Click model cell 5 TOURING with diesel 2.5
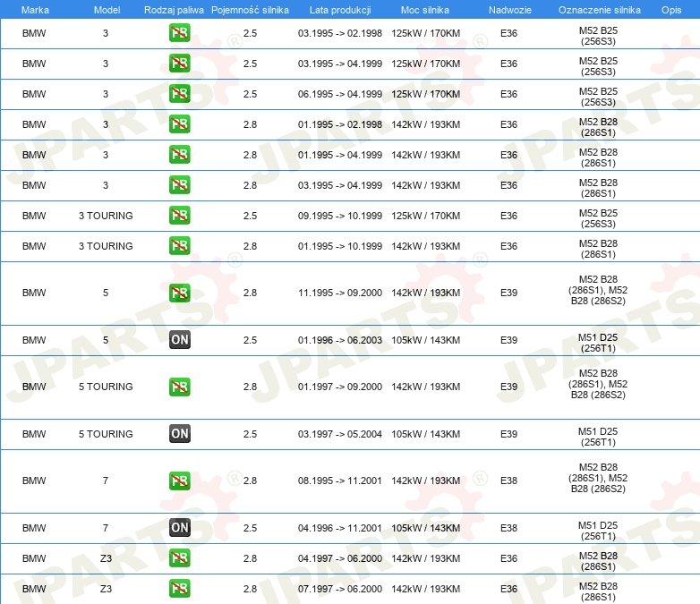 pos(106,433)
